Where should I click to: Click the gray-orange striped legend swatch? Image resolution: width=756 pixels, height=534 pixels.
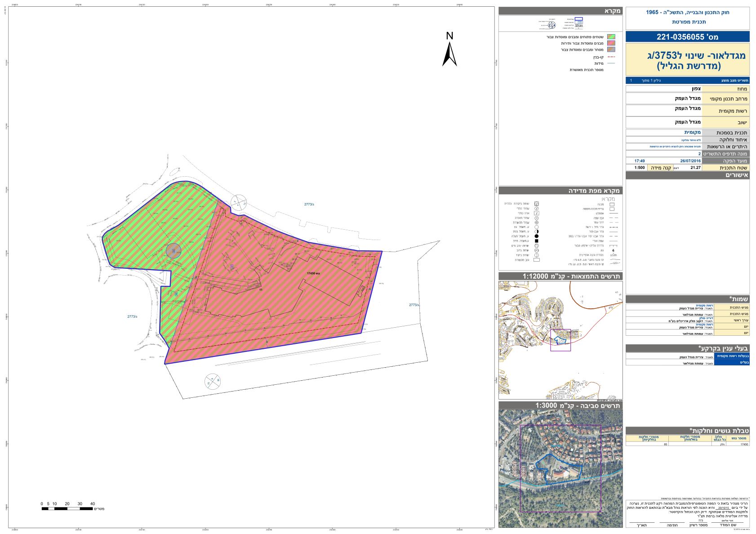tap(611, 49)
